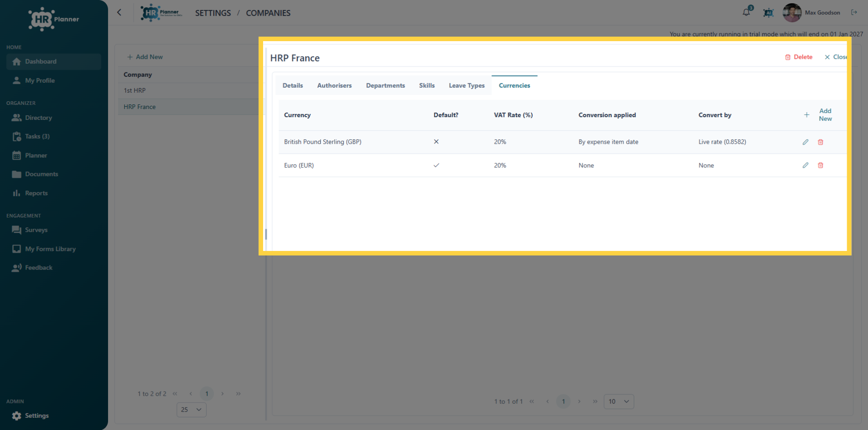Go to next page in company list
The image size is (868, 430).
[222, 394]
